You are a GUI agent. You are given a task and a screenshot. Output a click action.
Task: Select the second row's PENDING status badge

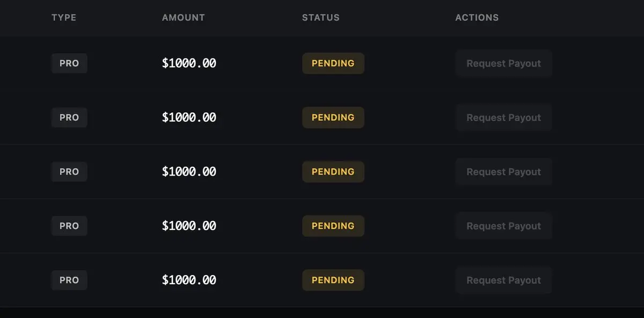(333, 118)
